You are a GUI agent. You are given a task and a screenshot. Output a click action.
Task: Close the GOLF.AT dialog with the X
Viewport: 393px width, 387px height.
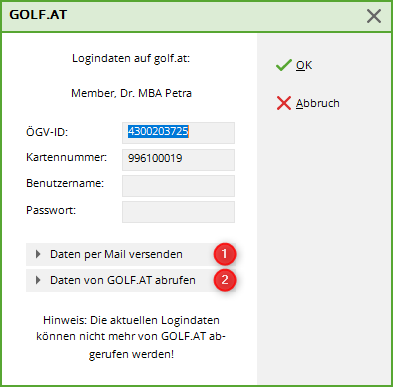click(x=374, y=16)
